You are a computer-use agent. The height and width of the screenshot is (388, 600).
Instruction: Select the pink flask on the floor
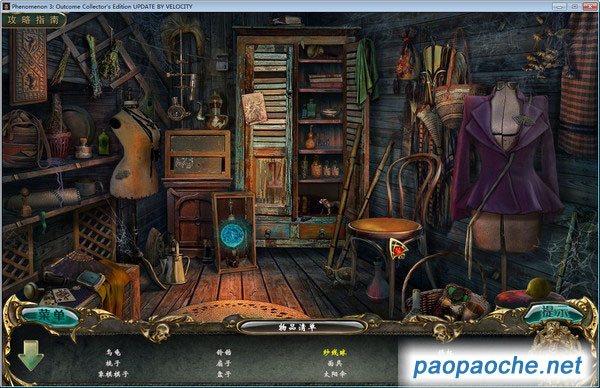(377, 282)
